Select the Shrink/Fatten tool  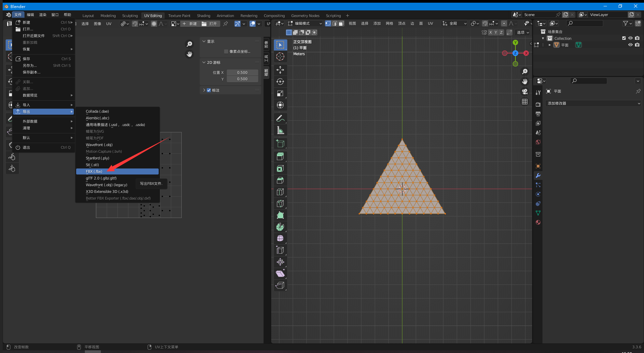[280, 262]
